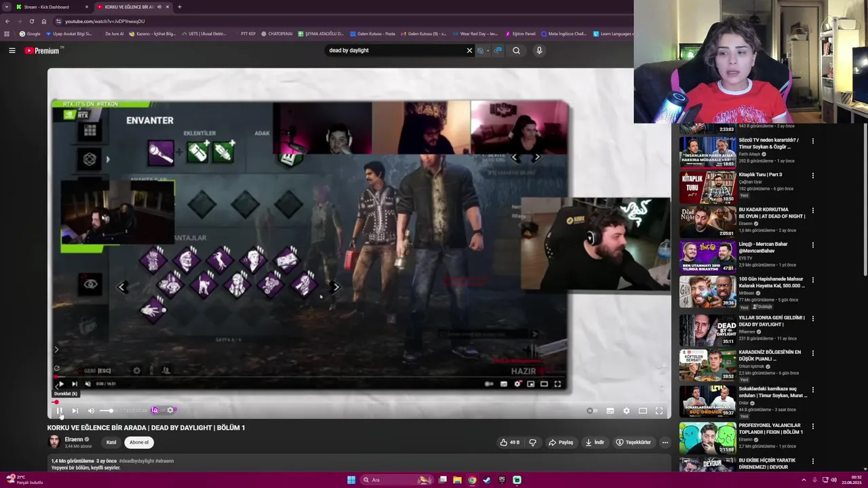Pause the YouTube video
868x488 pixels.
[59, 411]
